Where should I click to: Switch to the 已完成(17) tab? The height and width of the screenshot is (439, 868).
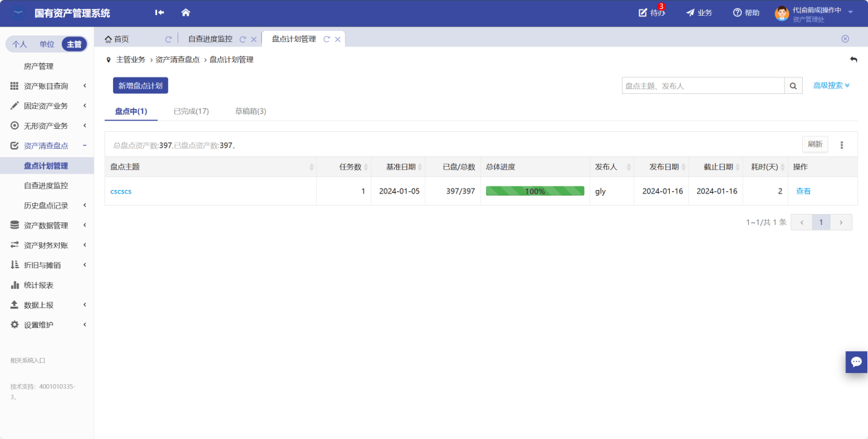[191, 111]
